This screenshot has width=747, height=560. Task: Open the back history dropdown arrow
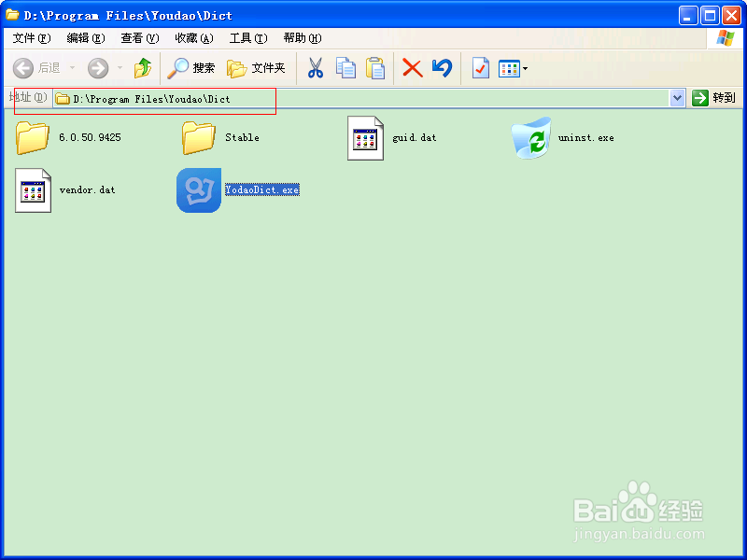coord(73,68)
